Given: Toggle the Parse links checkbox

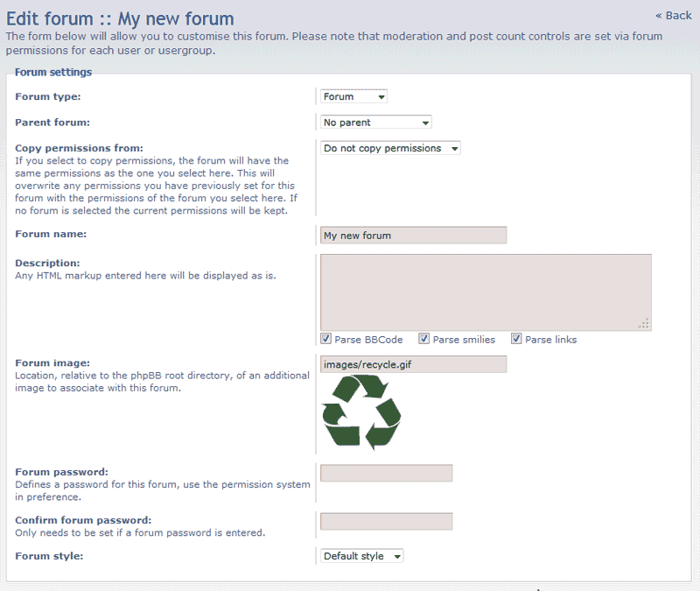Looking at the screenshot, I should 517,339.
